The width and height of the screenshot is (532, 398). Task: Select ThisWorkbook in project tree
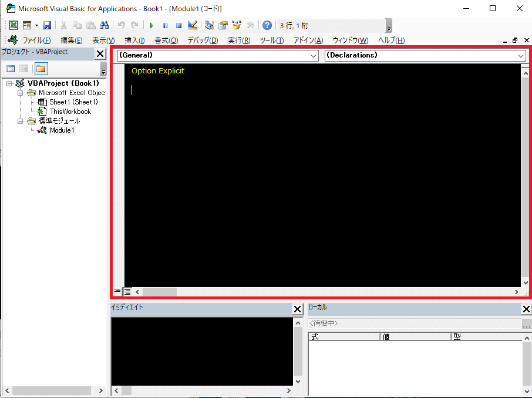(70, 112)
